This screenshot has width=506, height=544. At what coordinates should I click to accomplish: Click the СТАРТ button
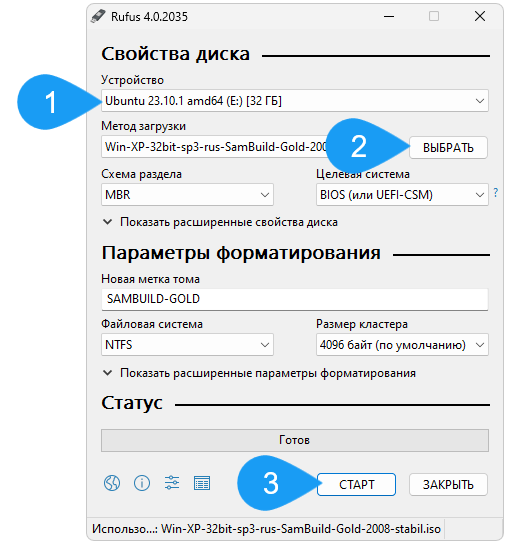tap(356, 484)
